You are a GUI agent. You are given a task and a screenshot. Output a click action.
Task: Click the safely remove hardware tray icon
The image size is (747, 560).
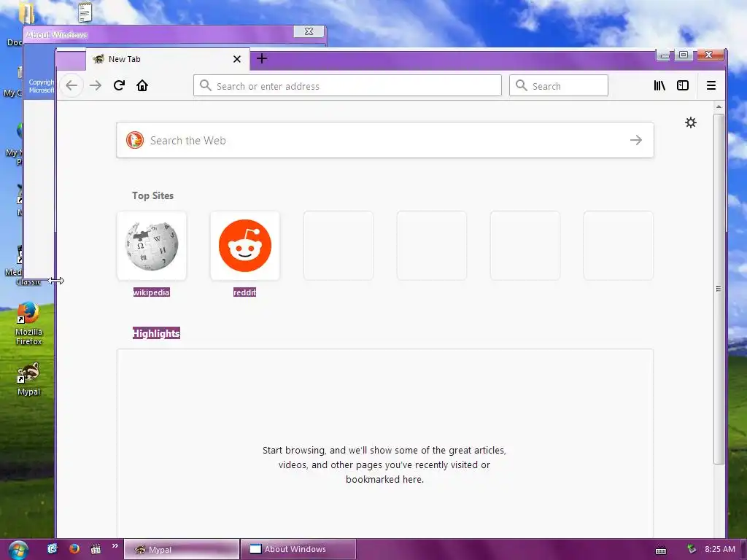point(692,549)
